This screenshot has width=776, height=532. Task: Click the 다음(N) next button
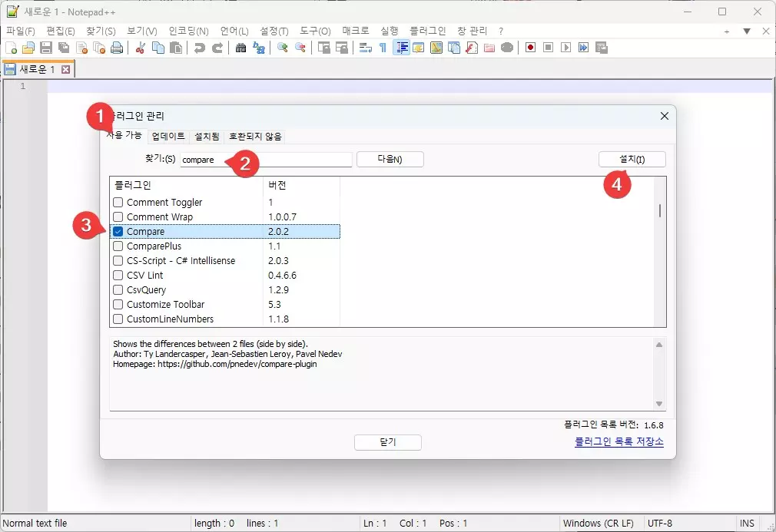click(x=390, y=159)
